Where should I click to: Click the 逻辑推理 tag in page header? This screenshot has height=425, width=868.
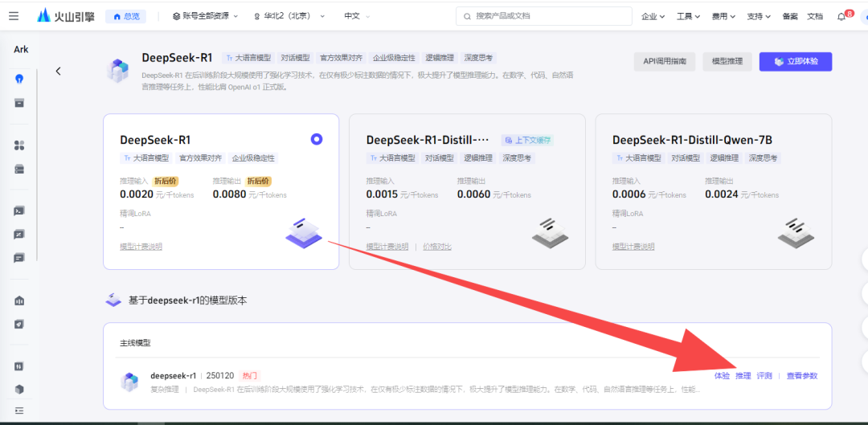click(440, 58)
